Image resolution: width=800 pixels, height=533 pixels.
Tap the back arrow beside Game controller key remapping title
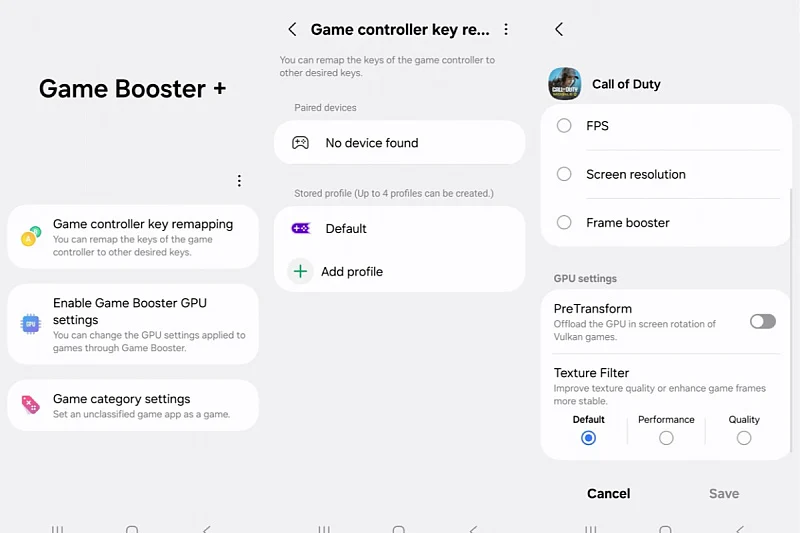[292, 29]
